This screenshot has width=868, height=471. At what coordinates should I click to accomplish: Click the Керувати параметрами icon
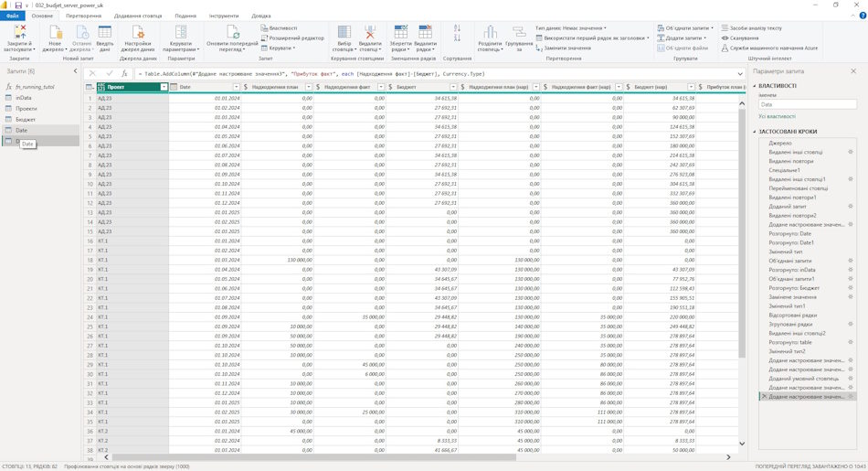coord(181,32)
